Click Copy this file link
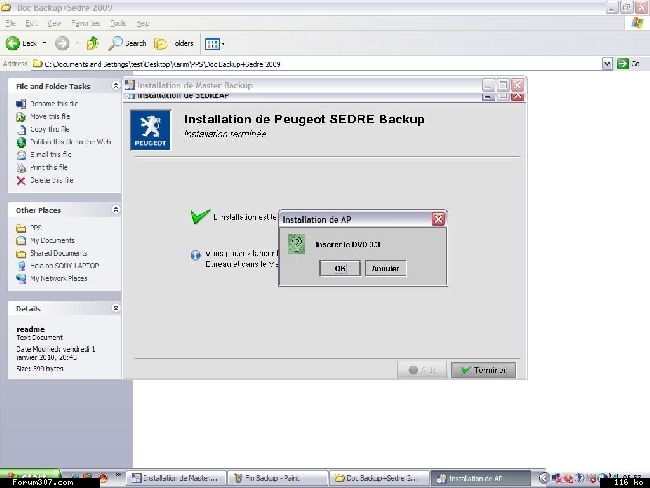 pyautogui.click(x=50, y=129)
